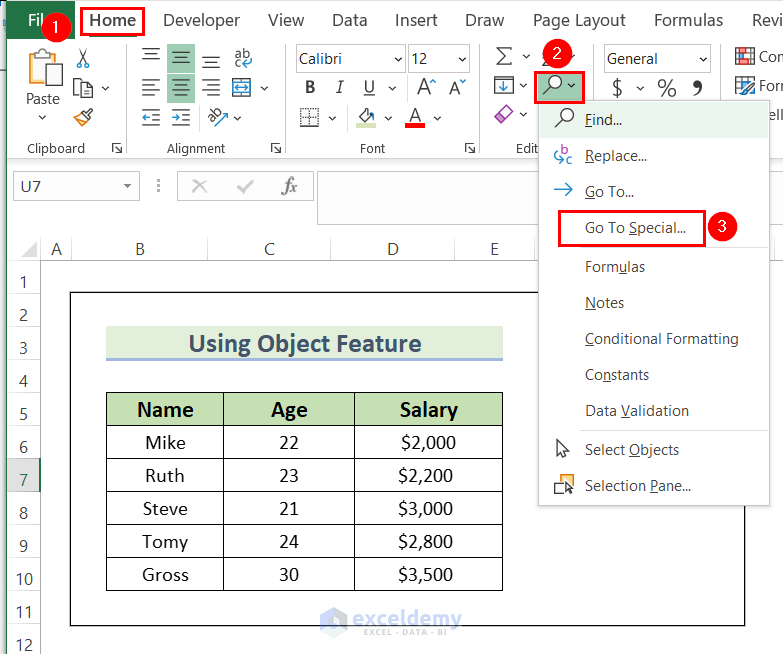Image resolution: width=783 pixels, height=654 pixels.
Task: Click the Increase Indent icon
Action: (181, 118)
